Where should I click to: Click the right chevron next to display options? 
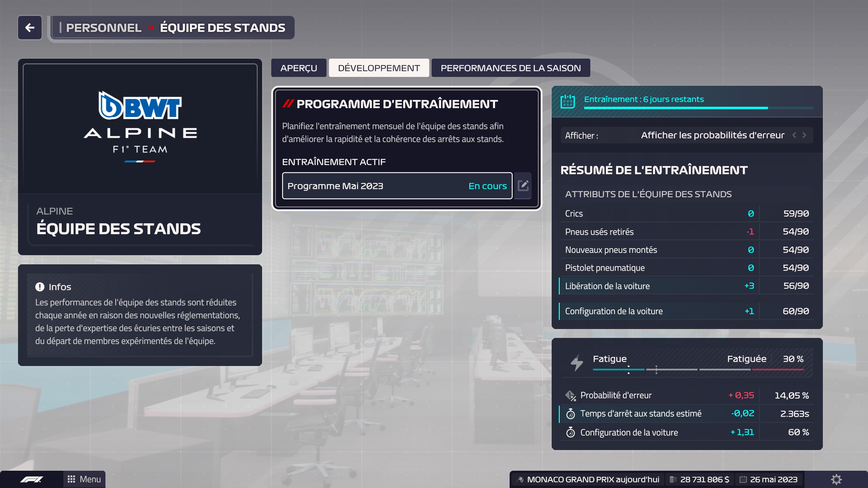[x=804, y=135]
